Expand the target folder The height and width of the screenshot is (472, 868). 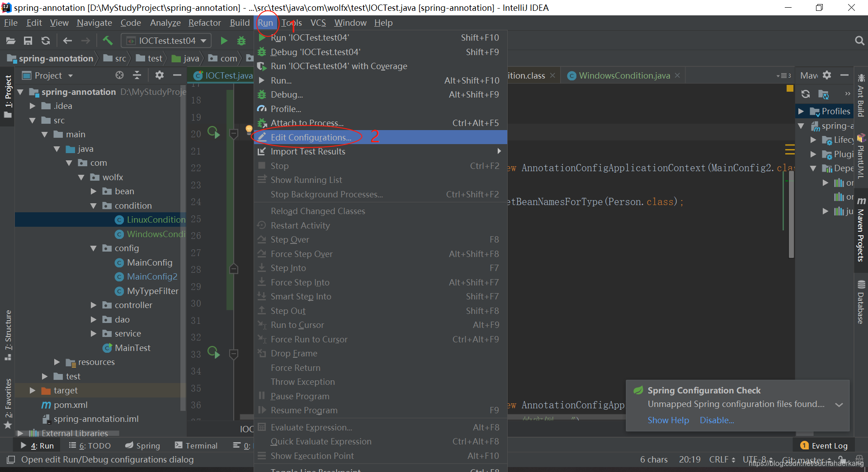tap(33, 390)
